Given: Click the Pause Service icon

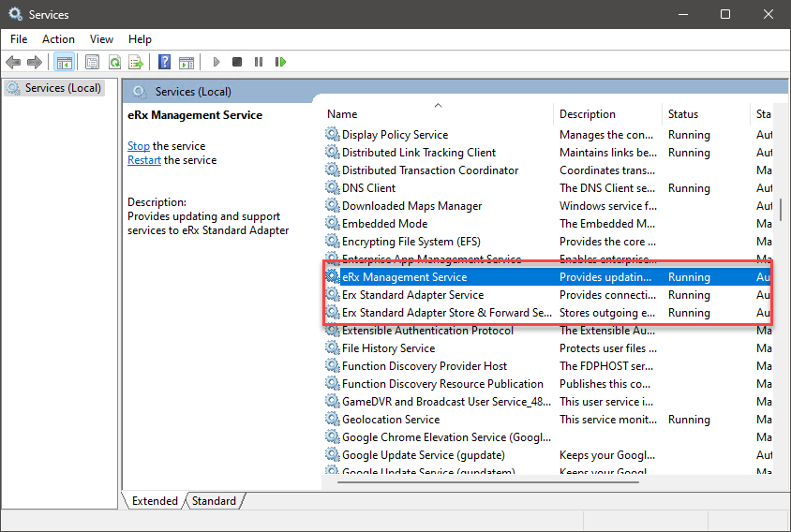Looking at the screenshot, I should [259, 62].
